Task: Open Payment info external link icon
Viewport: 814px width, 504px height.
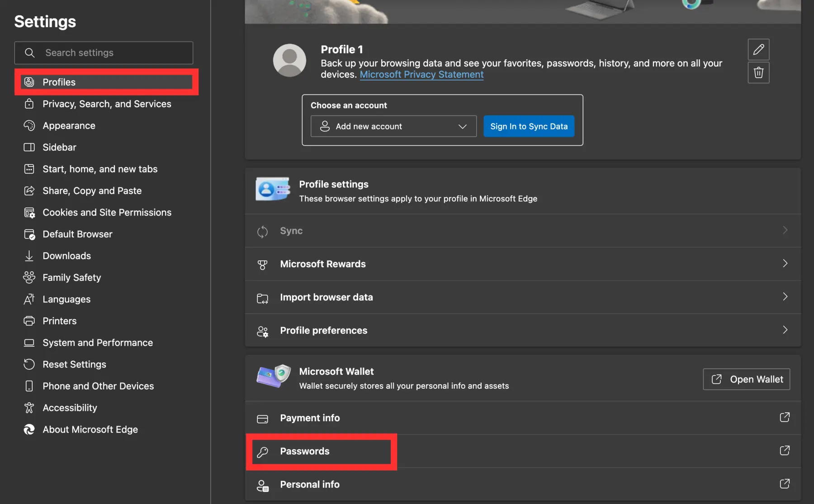Action: (785, 417)
